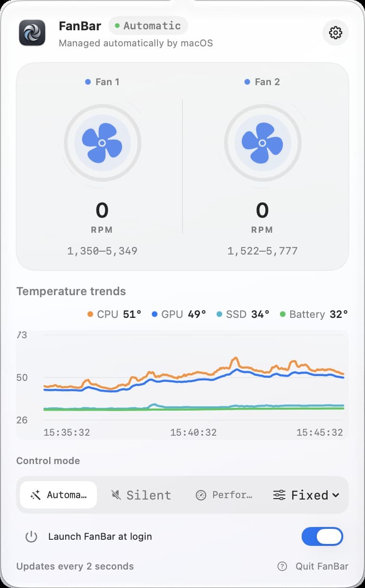Open settings via the gear icon

(336, 33)
